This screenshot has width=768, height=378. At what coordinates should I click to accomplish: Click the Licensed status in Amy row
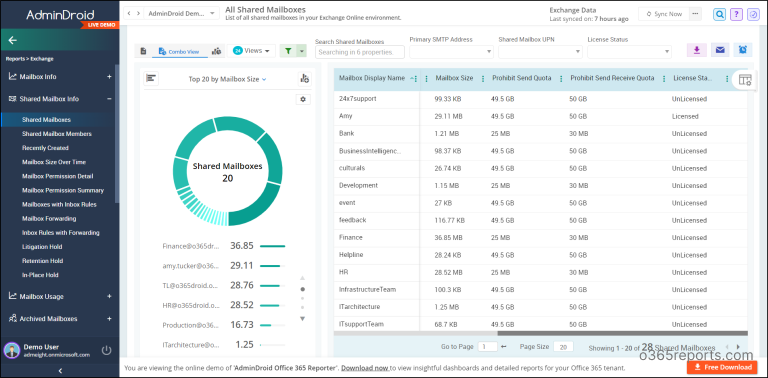[x=685, y=117]
